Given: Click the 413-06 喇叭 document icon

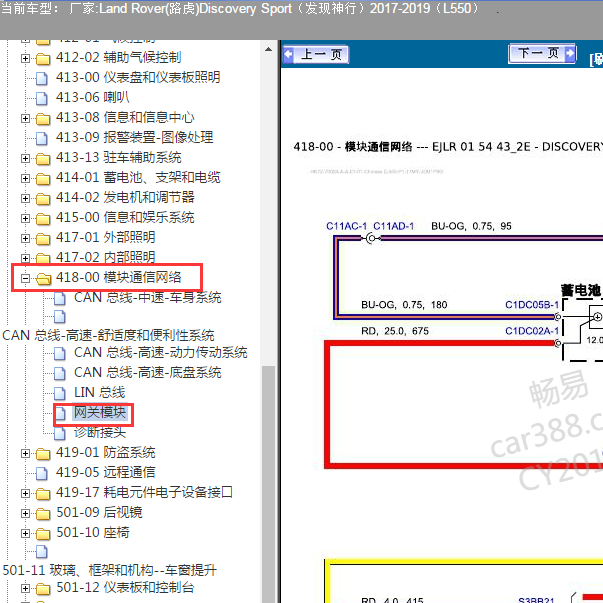Looking at the screenshot, I should click(42, 98).
